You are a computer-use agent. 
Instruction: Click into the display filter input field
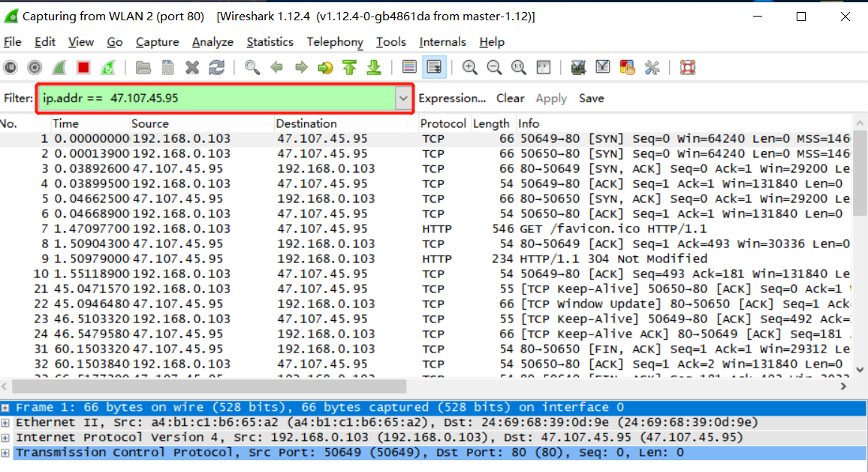coord(217,98)
